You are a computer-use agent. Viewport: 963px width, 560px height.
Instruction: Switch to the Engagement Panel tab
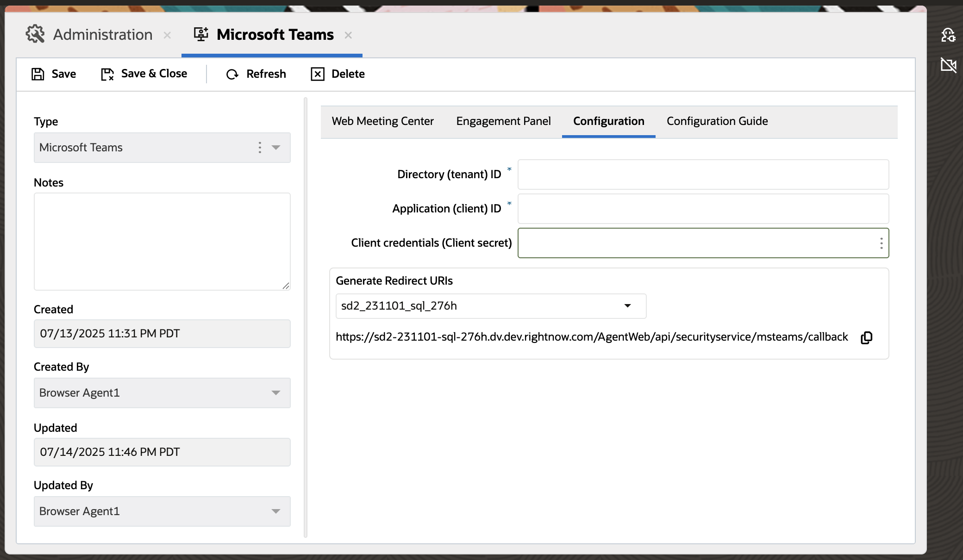[503, 121]
